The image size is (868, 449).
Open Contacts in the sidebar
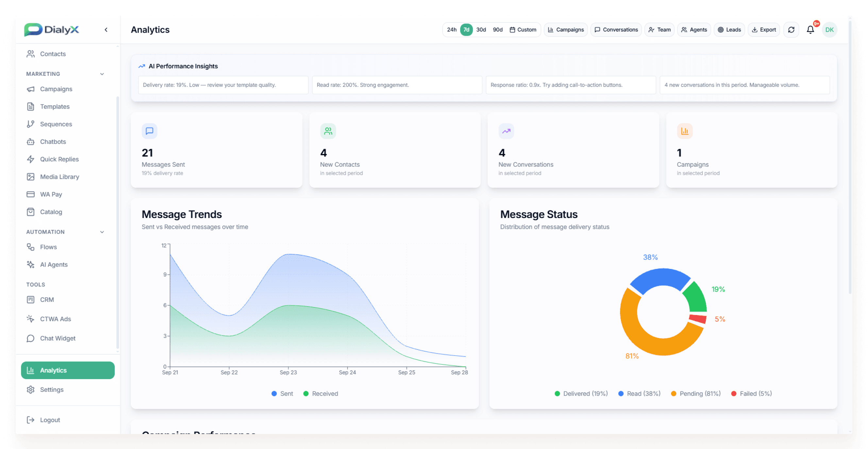click(x=67, y=54)
